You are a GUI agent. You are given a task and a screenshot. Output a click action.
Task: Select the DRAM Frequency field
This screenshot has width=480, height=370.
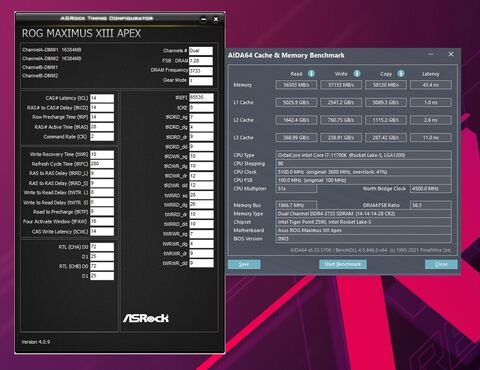click(201, 71)
